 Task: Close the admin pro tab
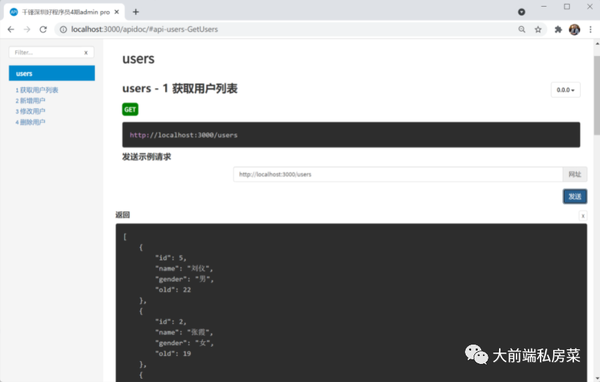tap(117, 12)
